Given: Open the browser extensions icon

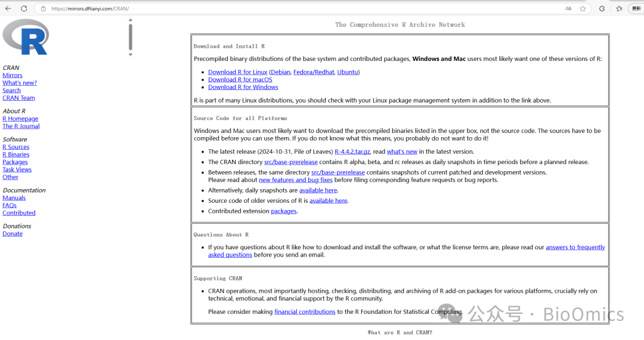Looking at the screenshot, I should [602, 8].
